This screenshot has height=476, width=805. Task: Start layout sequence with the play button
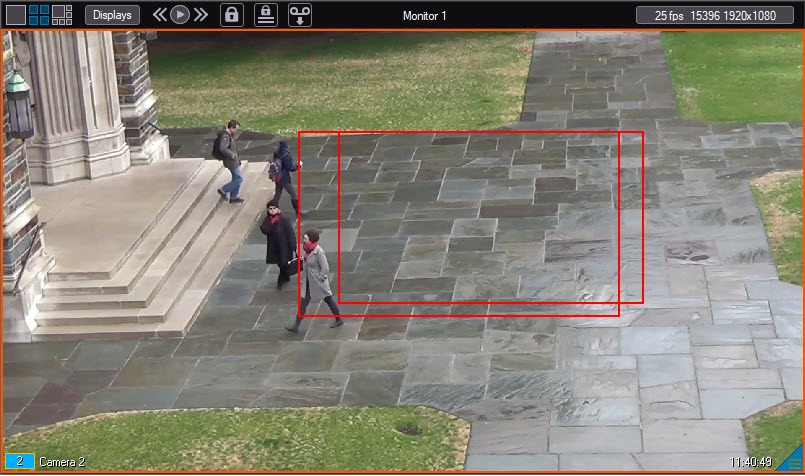(x=180, y=15)
